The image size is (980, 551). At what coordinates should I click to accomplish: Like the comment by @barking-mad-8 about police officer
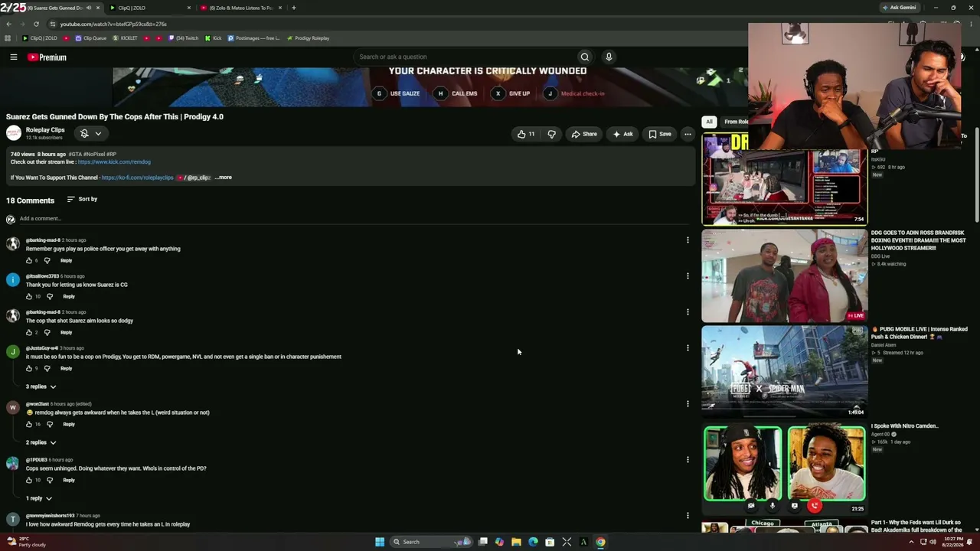29,261
